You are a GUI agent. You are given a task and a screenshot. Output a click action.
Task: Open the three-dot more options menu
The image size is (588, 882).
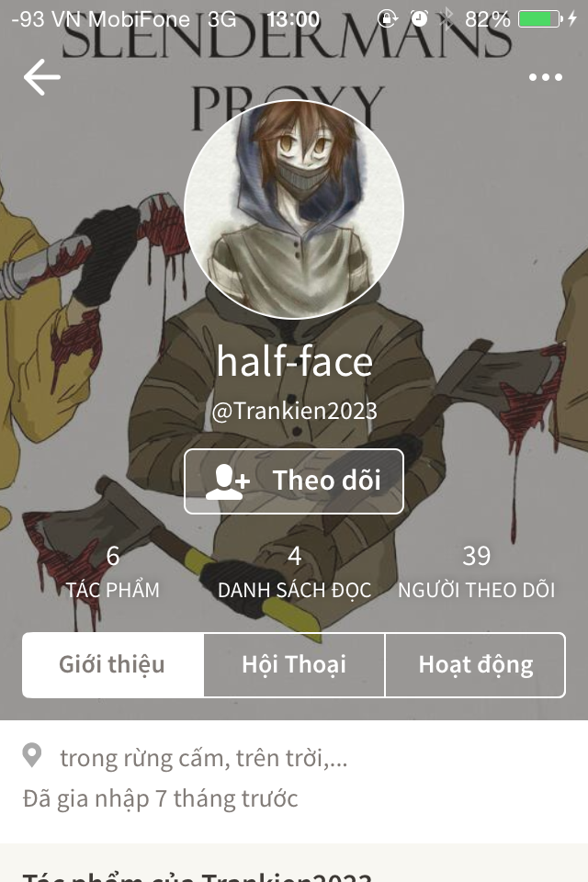[545, 77]
